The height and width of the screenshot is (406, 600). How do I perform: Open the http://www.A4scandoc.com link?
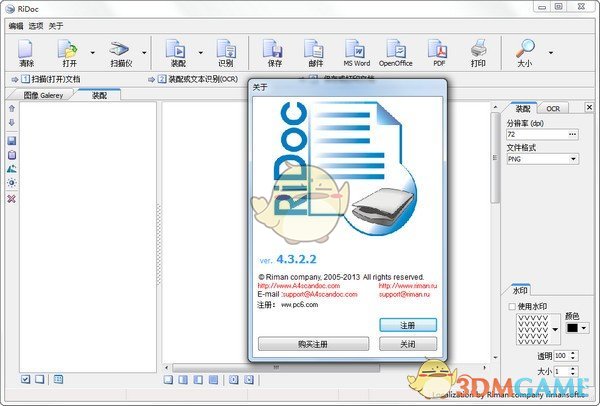point(298,285)
